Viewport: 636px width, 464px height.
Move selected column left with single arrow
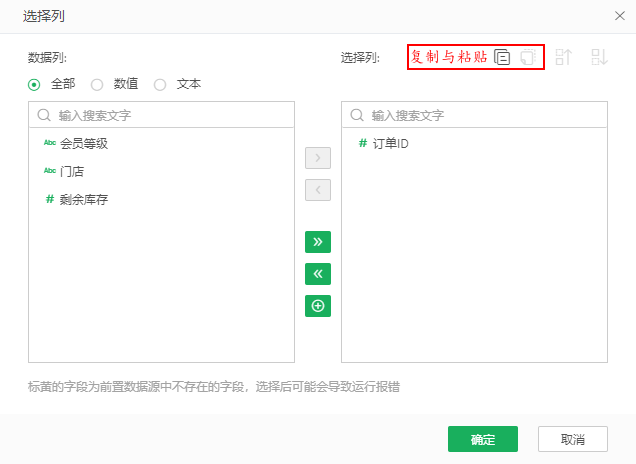tap(317, 190)
